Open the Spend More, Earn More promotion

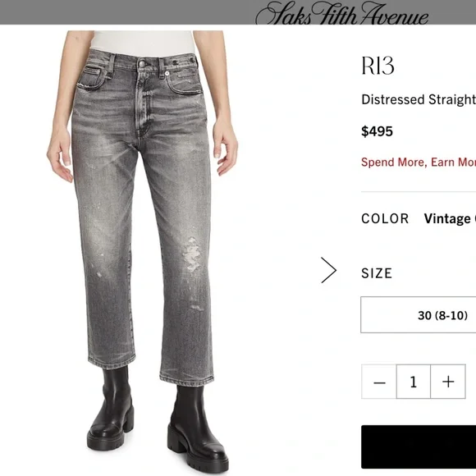point(419,162)
